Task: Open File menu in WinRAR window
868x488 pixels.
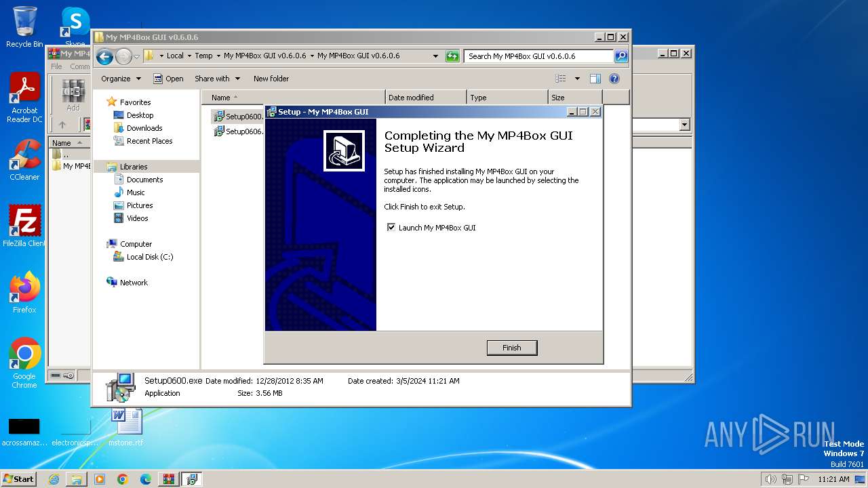Action: (56, 66)
